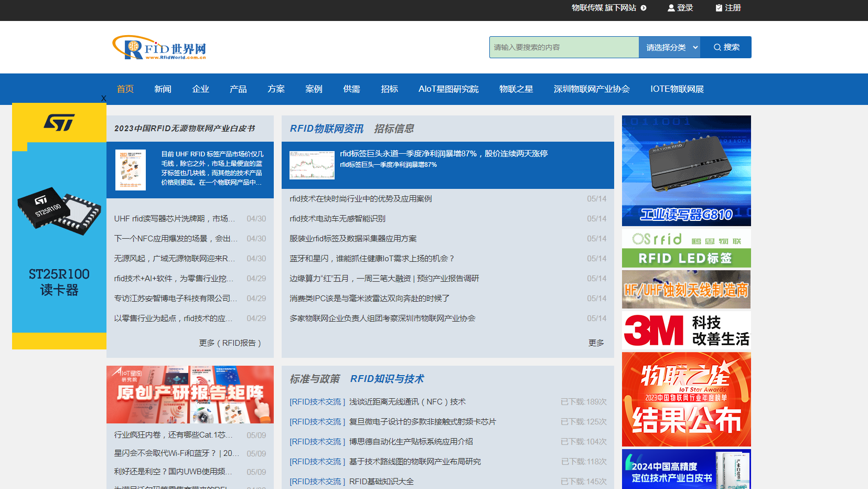
Task: Switch to the 招标信息 tab
Action: [394, 129]
